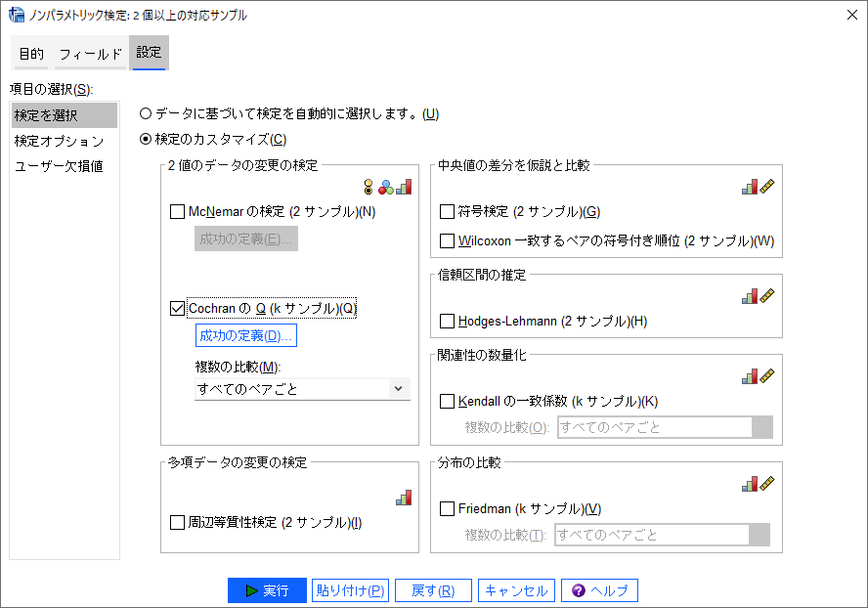Select the automatic test selection radio button
Screen dimensions: 868x608
pyautogui.click(x=146, y=113)
